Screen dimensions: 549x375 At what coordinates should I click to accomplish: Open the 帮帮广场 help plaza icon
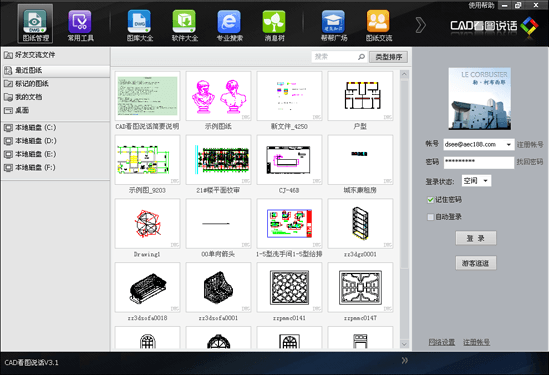click(x=334, y=25)
